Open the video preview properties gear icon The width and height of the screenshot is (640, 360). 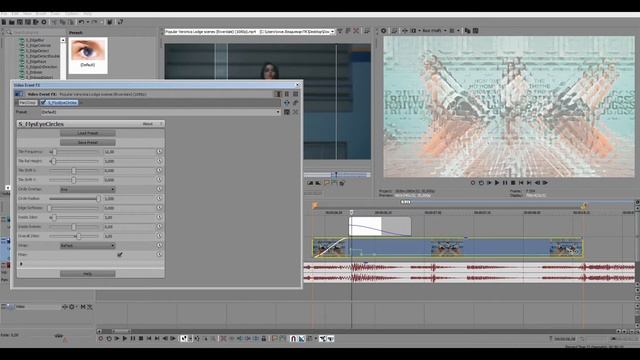[384, 31]
